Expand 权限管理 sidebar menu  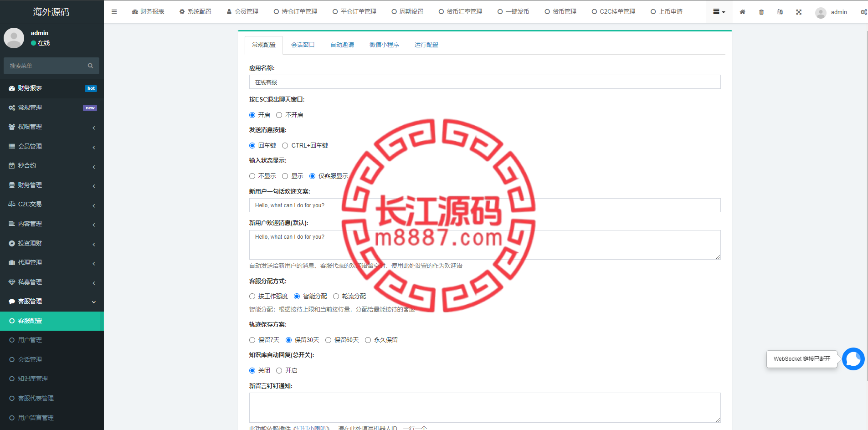(x=52, y=127)
